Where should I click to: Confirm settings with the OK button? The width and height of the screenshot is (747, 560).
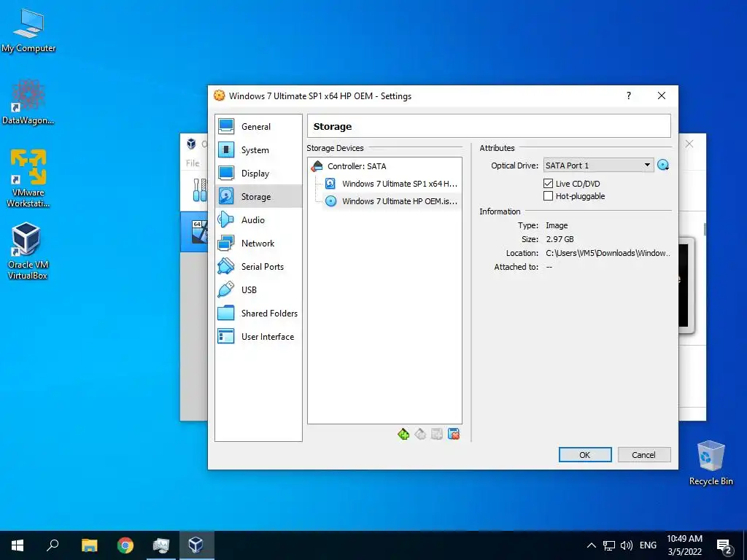[585, 455]
